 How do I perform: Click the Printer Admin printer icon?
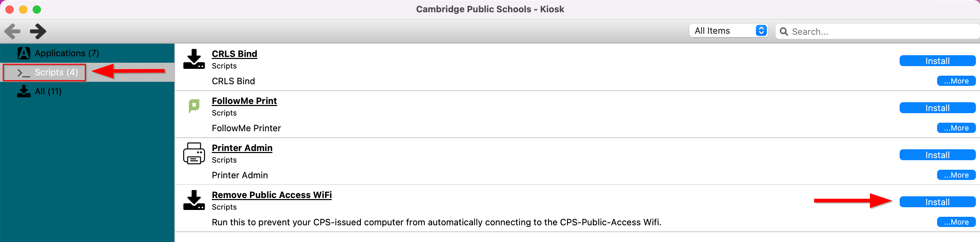(194, 153)
